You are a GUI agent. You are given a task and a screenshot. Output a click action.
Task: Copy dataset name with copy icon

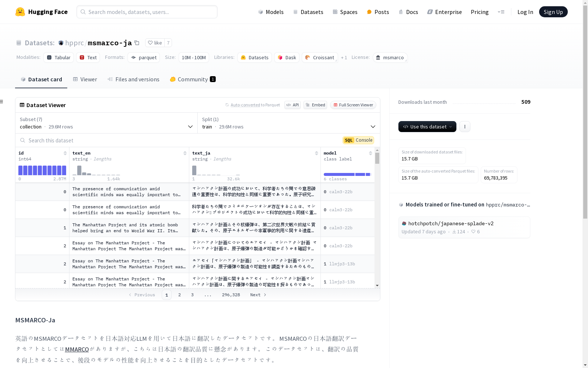click(x=137, y=43)
